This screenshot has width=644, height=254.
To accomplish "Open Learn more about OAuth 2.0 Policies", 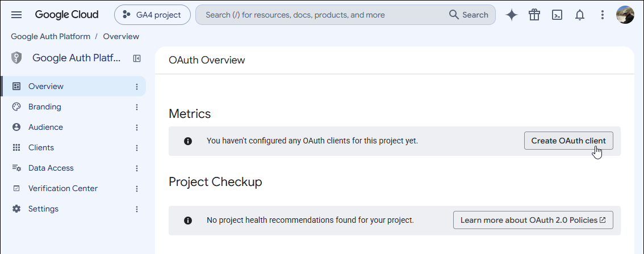I will pos(533,220).
